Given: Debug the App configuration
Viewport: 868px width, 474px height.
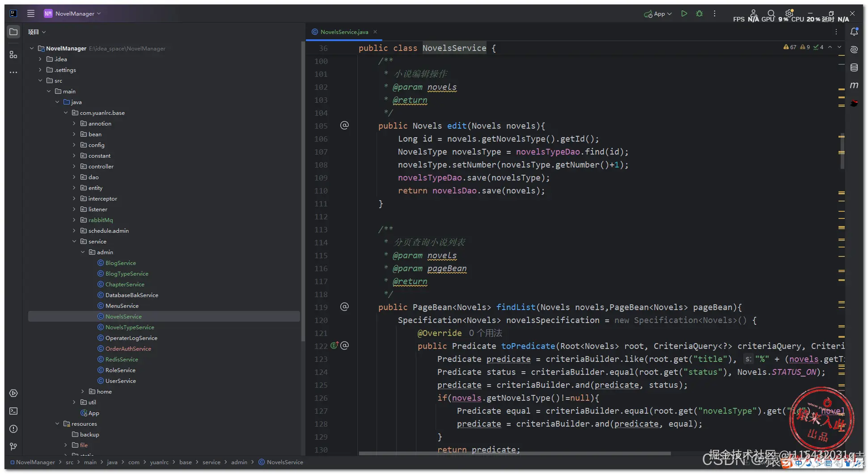Looking at the screenshot, I should (x=699, y=13).
